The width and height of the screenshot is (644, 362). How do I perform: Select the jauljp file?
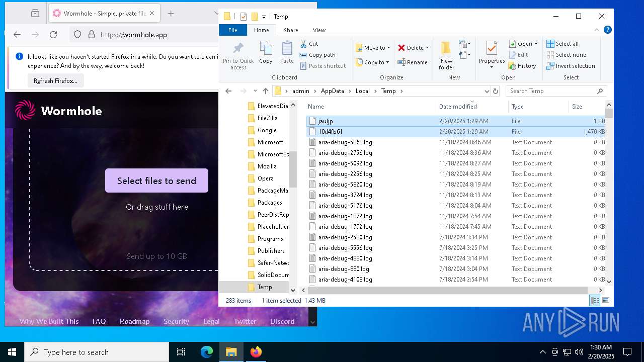pyautogui.click(x=455, y=121)
